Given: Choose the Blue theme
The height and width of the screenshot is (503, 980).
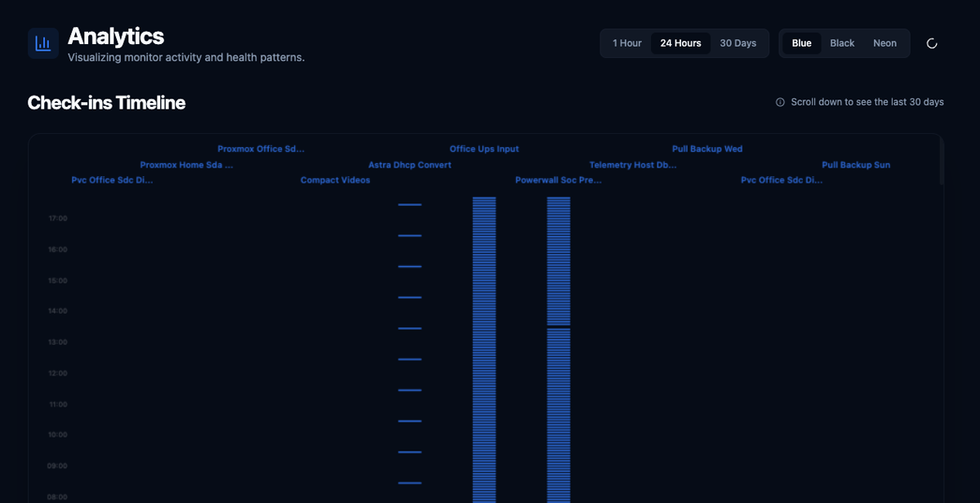Looking at the screenshot, I should point(802,43).
